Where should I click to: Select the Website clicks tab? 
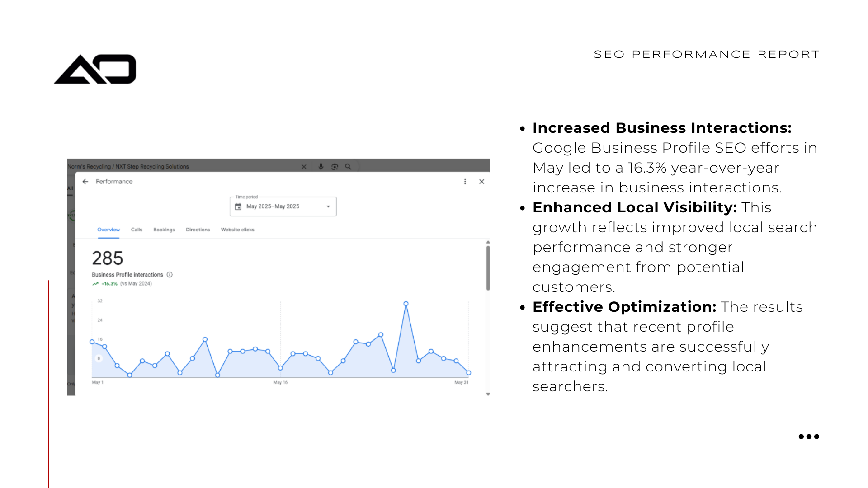[x=237, y=229]
